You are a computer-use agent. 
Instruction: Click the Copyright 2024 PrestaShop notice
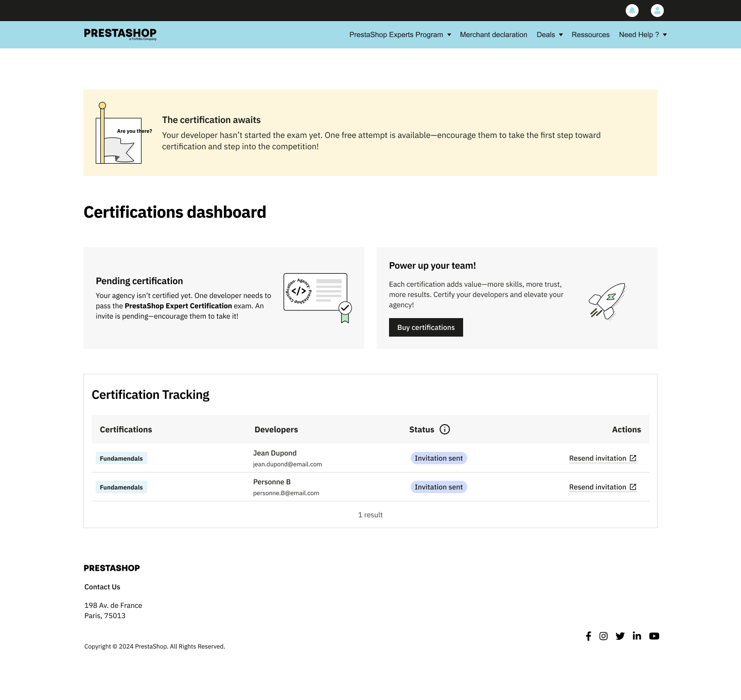pyautogui.click(x=155, y=646)
